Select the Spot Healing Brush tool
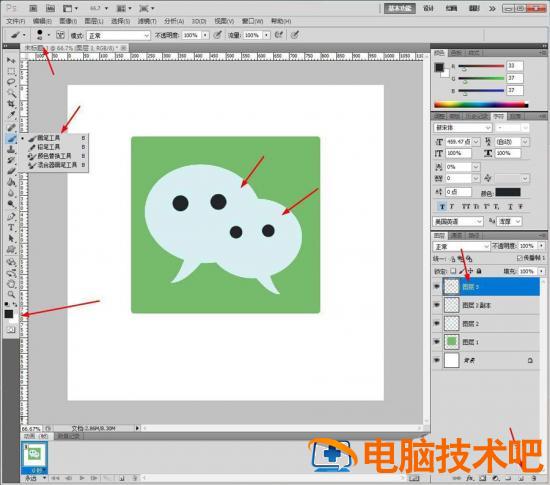This screenshot has width=550, height=485. [11, 127]
